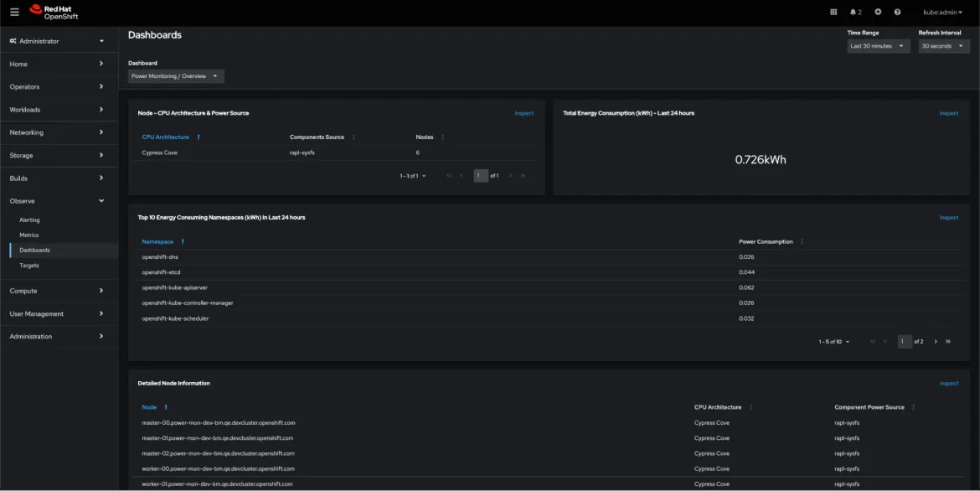Open the application launcher grid icon
Screen dimensions: 980x491
(833, 12)
